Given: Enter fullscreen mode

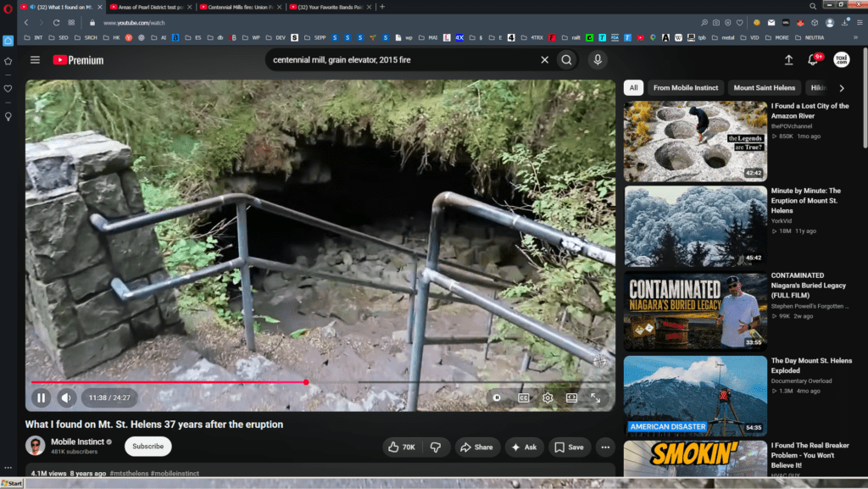Looking at the screenshot, I should (596, 397).
